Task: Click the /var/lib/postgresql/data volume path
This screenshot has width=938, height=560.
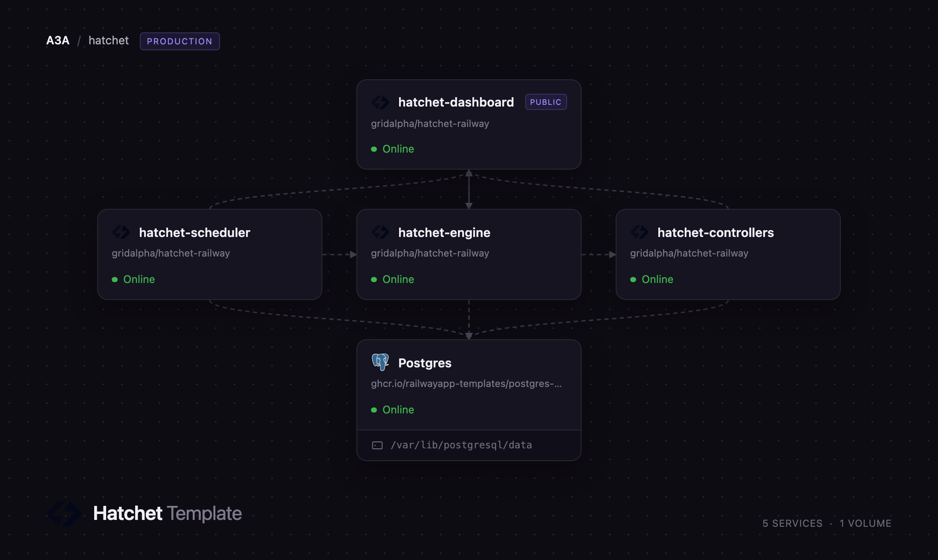Action: [461, 445]
